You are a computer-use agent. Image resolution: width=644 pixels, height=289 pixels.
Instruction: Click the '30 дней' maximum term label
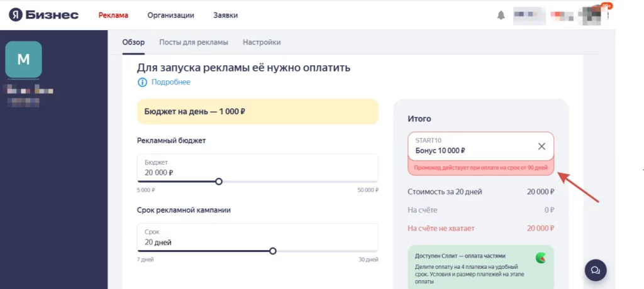[369, 259]
